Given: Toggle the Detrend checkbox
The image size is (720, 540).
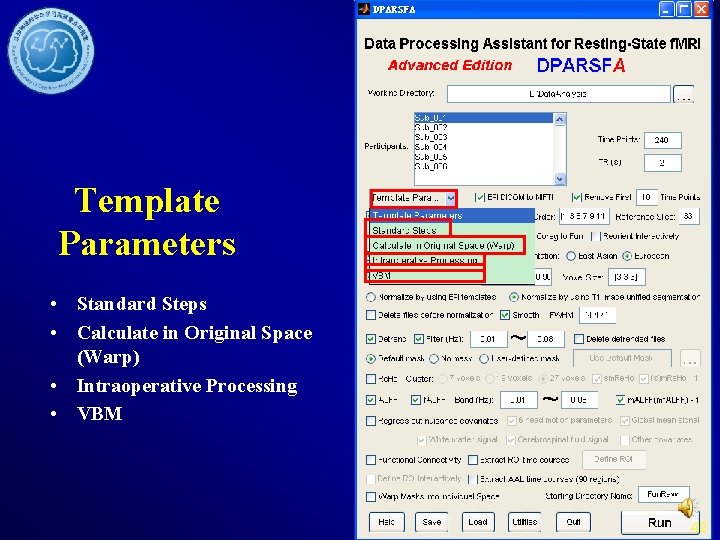Looking at the screenshot, I should [x=371, y=339].
